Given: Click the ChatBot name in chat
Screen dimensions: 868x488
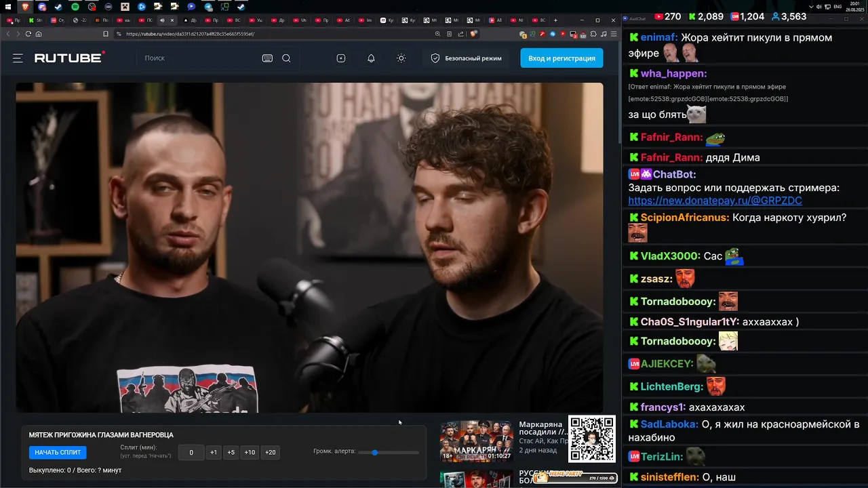Looking at the screenshot, I should 674,174.
